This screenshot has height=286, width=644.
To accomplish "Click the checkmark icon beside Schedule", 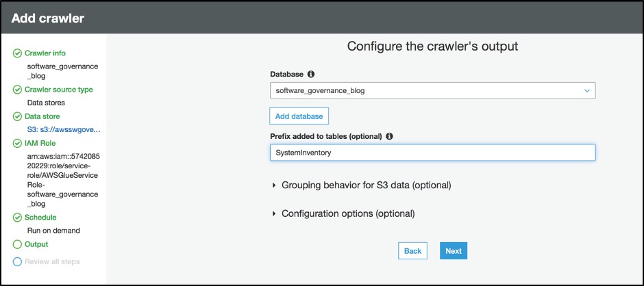I will pyautogui.click(x=17, y=218).
